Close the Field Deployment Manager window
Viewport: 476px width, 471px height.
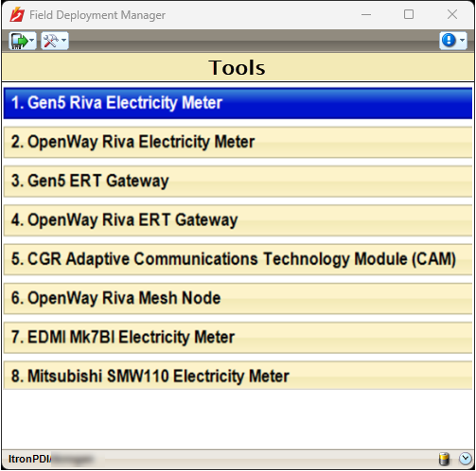pos(452,14)
